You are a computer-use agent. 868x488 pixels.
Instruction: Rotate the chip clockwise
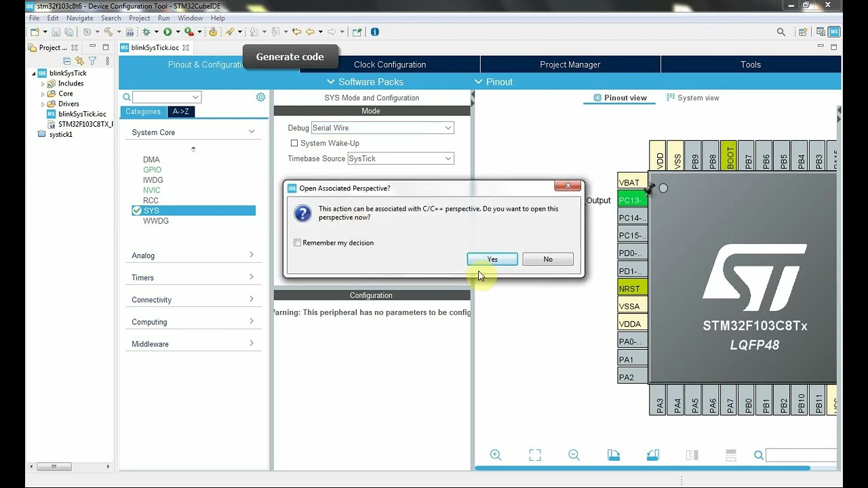614,455
